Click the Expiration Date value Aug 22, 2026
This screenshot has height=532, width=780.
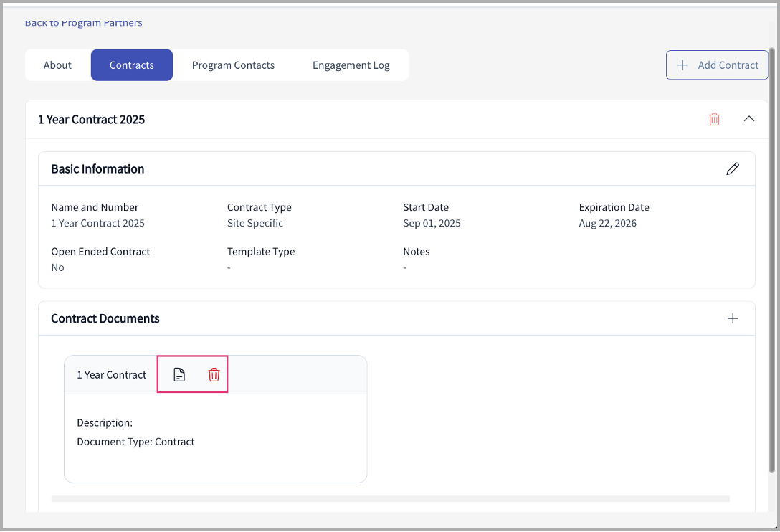click(607, 223)
